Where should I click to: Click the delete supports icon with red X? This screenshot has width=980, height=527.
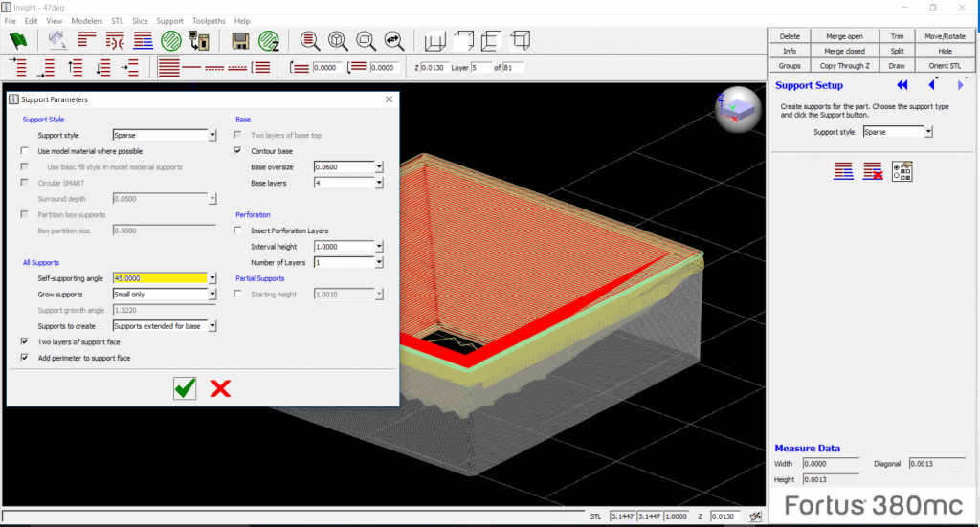click(872, 171)
